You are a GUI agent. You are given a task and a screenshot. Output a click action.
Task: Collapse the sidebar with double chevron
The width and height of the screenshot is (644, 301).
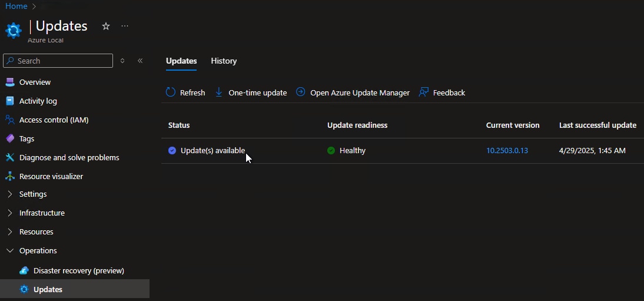pos(140,61)
